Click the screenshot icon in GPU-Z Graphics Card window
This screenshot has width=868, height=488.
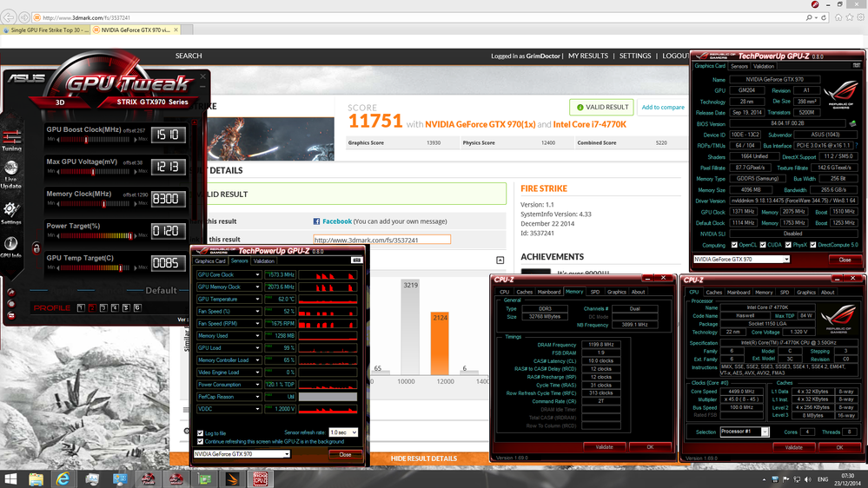(x=857, y=65)
